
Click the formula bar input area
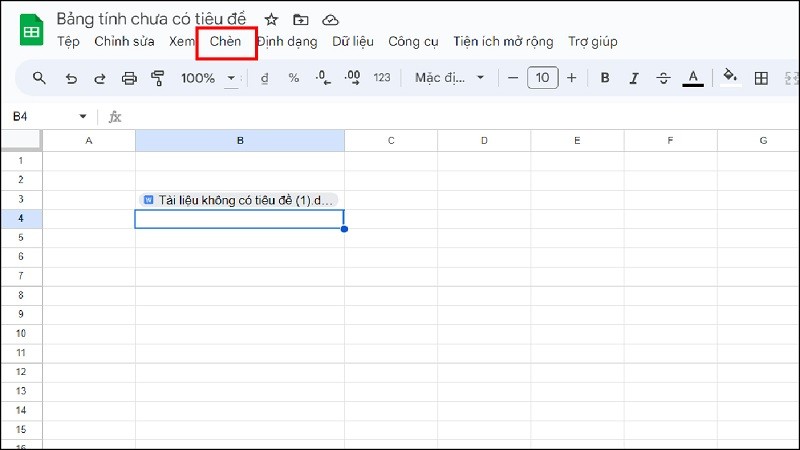tap(462, 117)
